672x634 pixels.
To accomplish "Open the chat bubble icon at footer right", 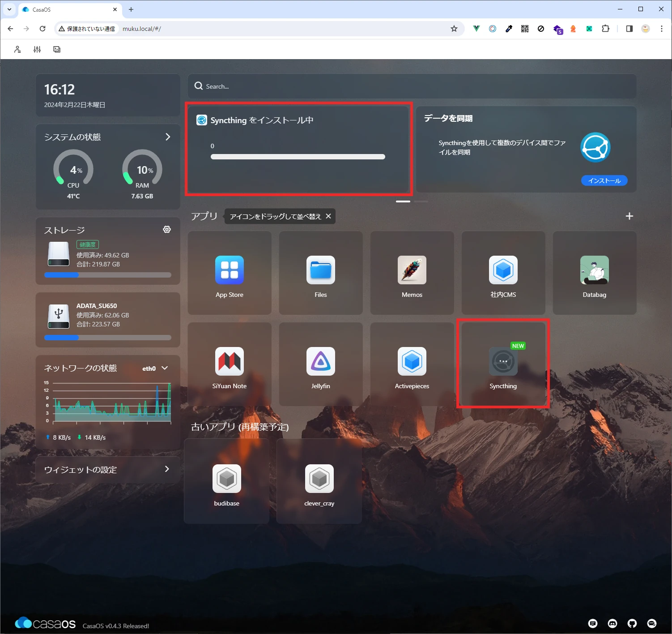I will tap(652, 623).
